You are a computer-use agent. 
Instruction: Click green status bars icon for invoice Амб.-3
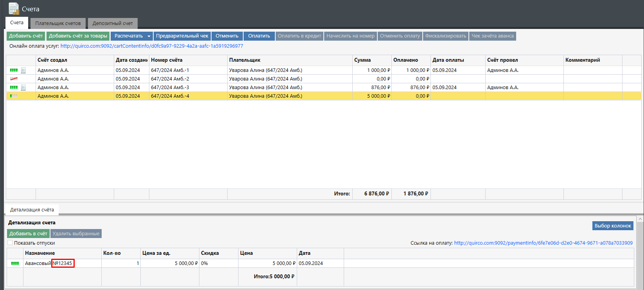pos(14,88)
